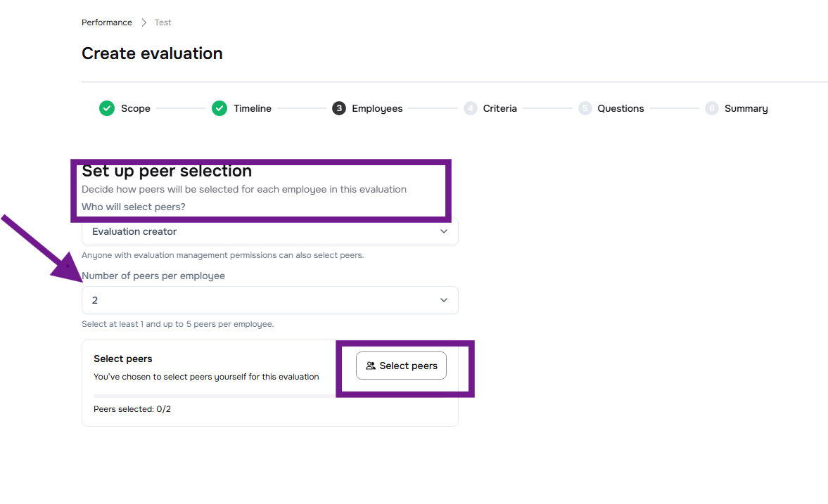Switch to the Questions step label
The image size is (828, 504).
tap(620, 108)
